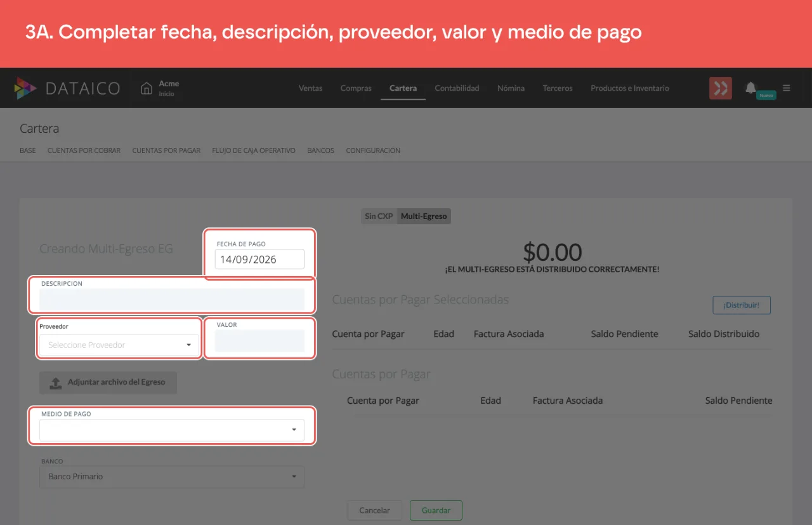Image resolution: width=812 pixels, height=525 pixels.
Task: Switch to the Bancos tab
Action: 320,151
